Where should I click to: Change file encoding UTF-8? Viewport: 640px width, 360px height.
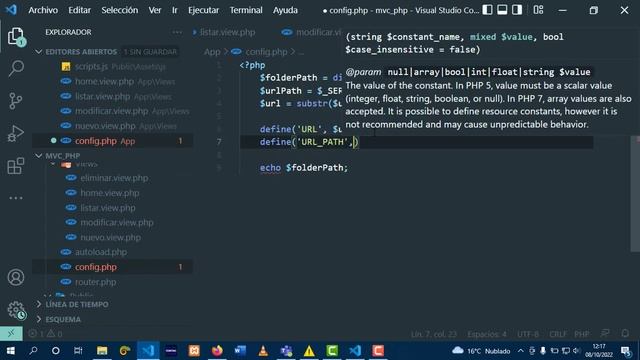(x=527, y=334)
